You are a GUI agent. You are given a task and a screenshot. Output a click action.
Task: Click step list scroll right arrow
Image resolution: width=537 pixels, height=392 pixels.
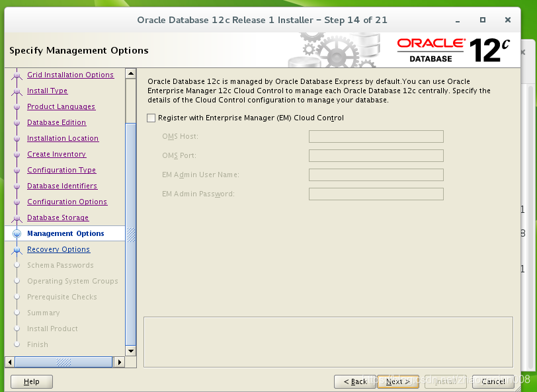point(119,362)
